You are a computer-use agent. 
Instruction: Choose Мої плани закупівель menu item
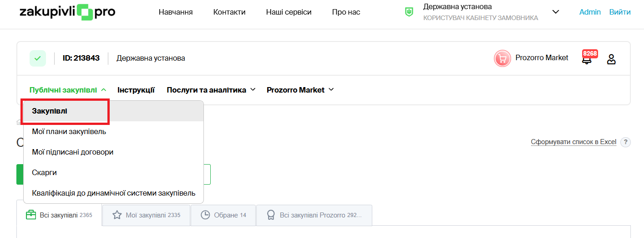coord(69,132)
